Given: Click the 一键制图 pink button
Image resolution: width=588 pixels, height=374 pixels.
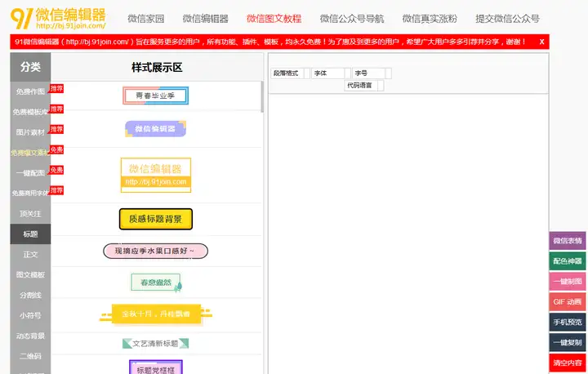Looking at the screenshot, I should coord(568,282).
